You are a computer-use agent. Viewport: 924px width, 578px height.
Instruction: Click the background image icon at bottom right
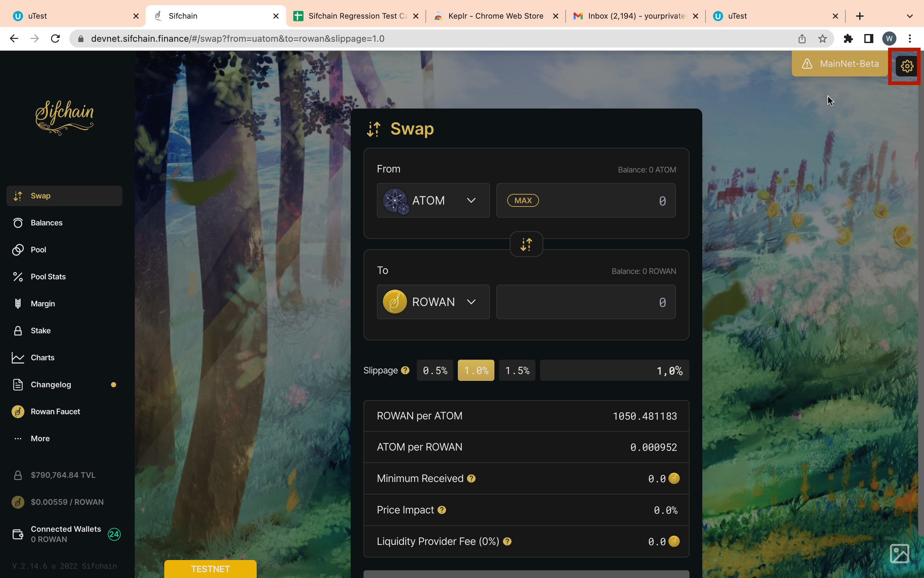point(899,553)
